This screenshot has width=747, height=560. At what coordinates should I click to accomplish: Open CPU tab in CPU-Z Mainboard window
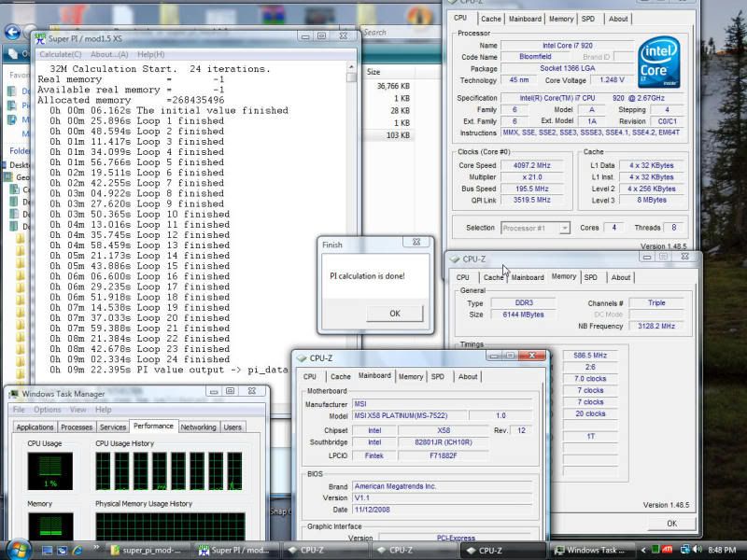[x=310, y=377]
